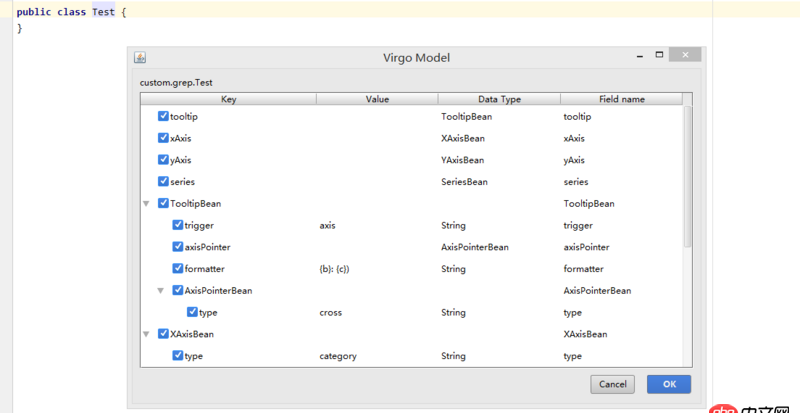Click the Field name column header
This screenshot has height=413, width=800.
pyautogui.click(x=621, y=99)
